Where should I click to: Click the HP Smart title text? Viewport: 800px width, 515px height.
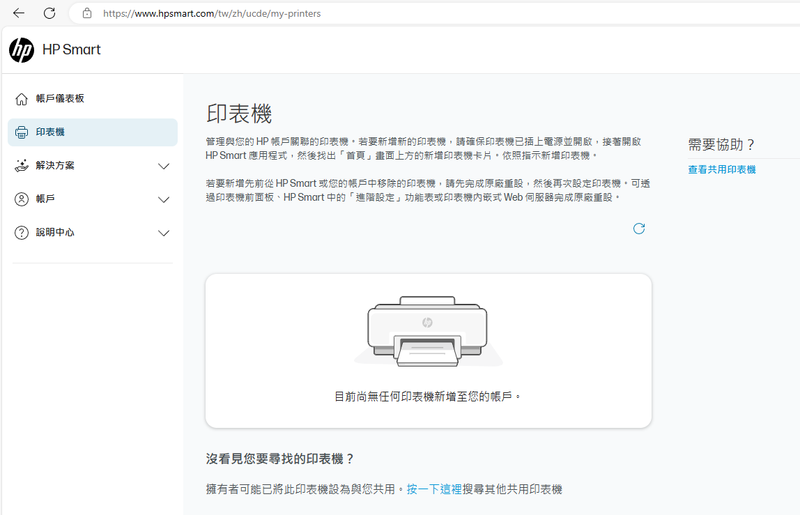point(71,50)
